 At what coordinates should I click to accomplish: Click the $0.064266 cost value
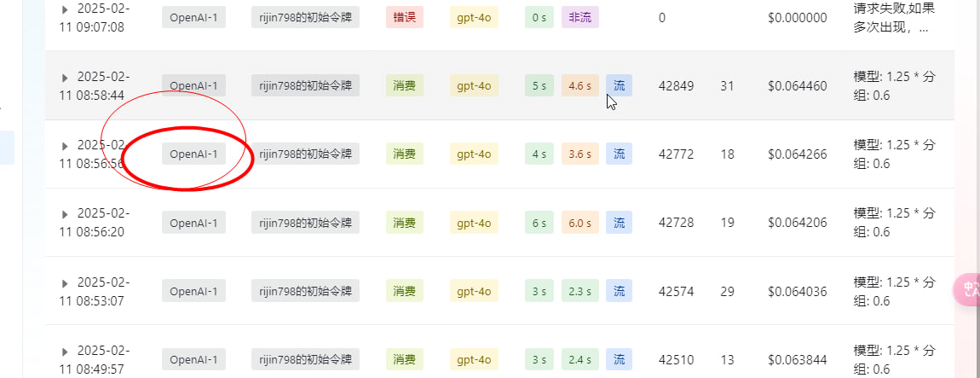[798, 154]
